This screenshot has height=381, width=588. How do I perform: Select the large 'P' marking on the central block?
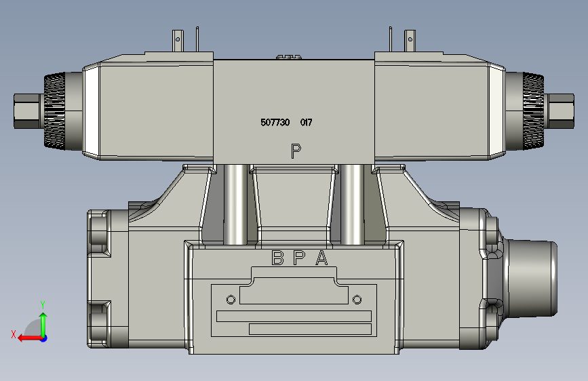tap(296, 151)
